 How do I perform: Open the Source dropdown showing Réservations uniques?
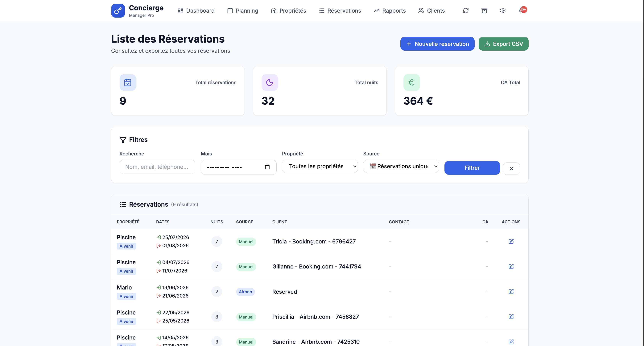point(401,166)
